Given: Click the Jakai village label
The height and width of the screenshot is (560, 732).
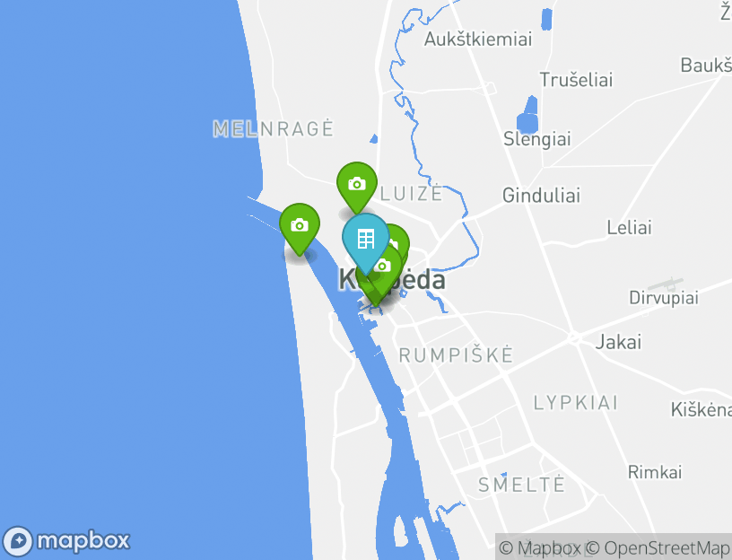Looking at the screenshot, I should coord(618,342).
